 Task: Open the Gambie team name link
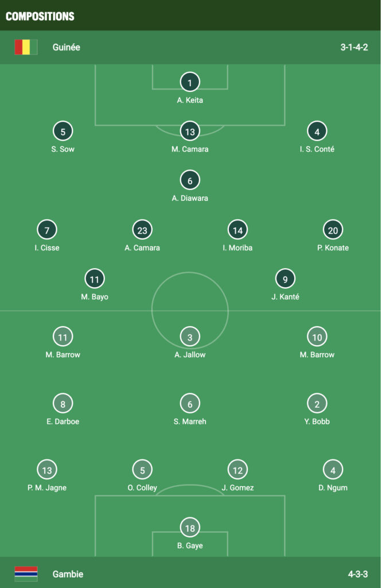tap(68, 574)
